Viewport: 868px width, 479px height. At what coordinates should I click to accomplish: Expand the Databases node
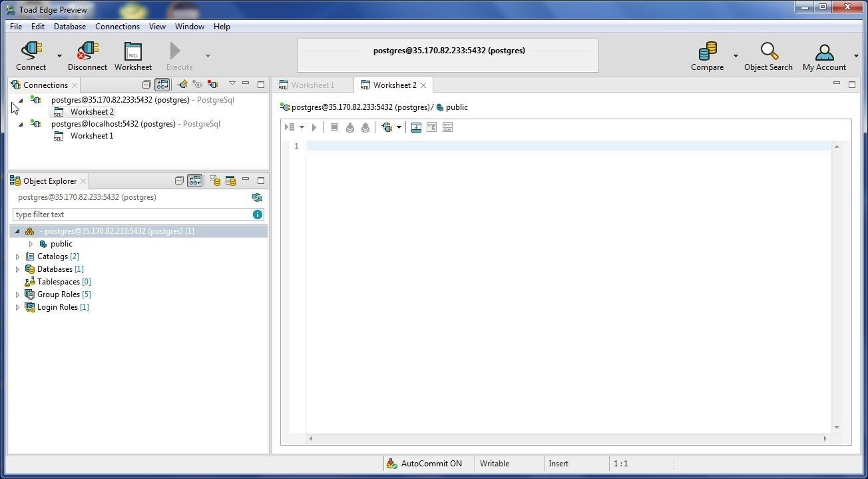(x=17, y=269)
